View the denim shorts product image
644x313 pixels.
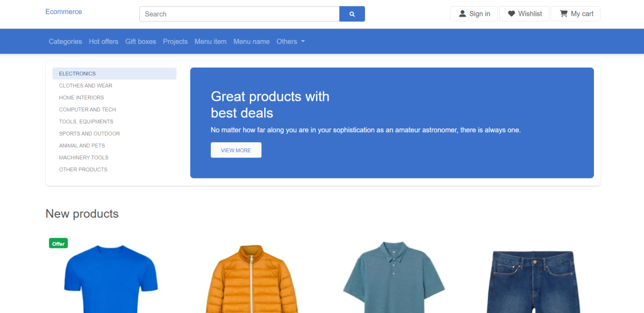coord(533,282)
